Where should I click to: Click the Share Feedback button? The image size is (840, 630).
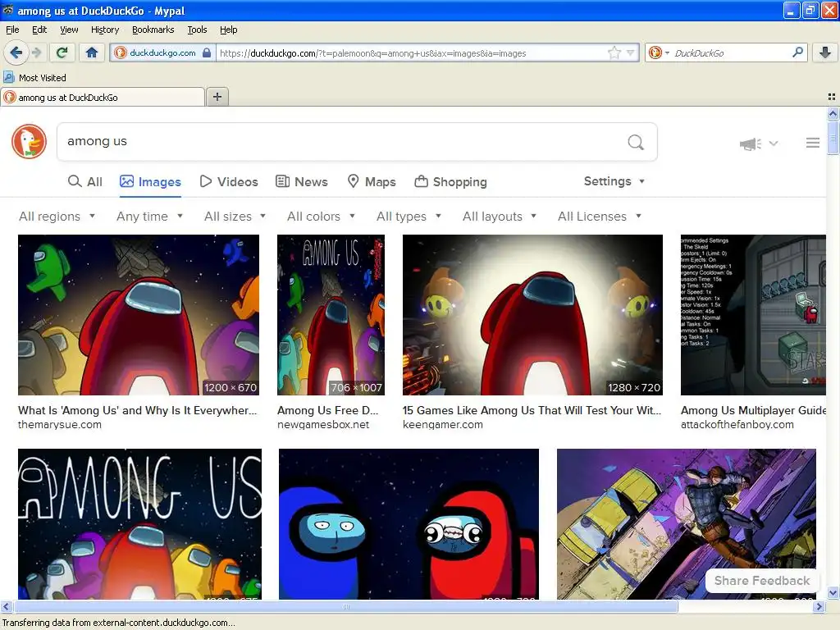coord(762,581)
